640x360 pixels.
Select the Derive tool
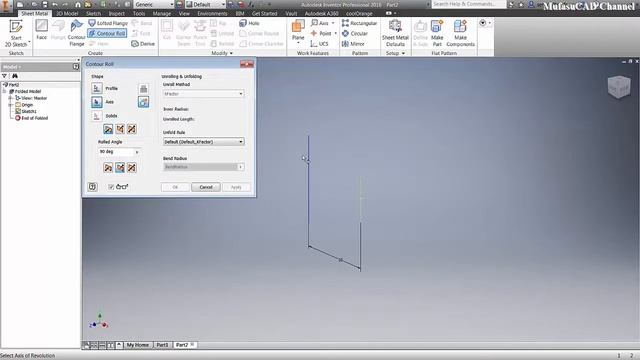point(143,44)
